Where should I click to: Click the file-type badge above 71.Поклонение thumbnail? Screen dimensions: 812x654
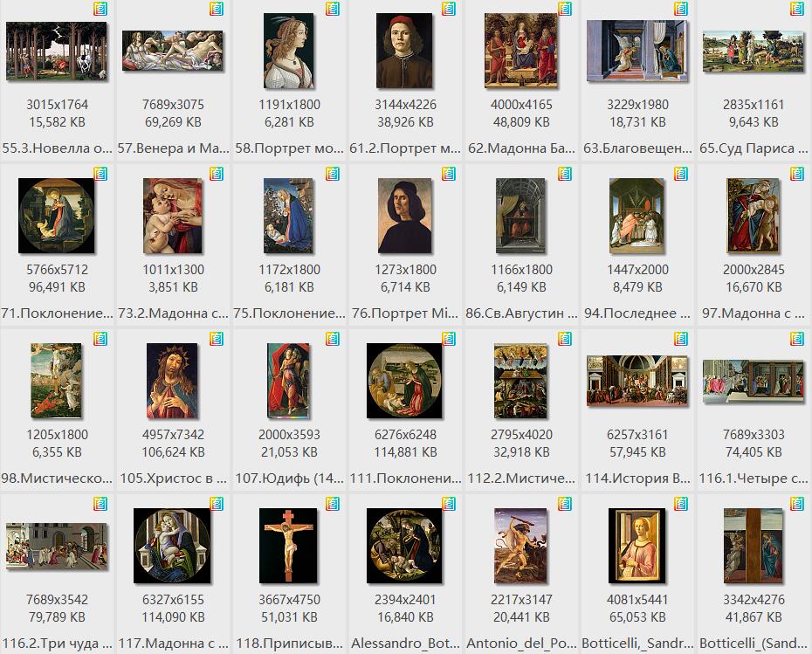[x=100, y=174]
